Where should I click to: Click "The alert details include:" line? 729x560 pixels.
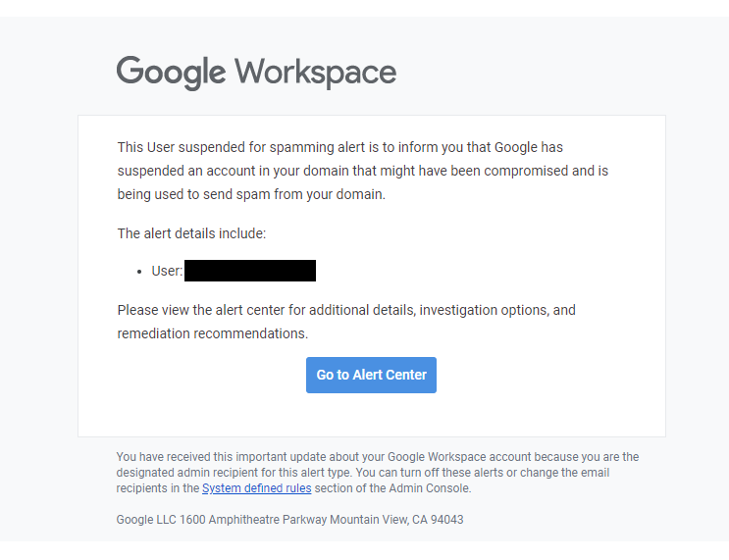(x=191, y=233)
